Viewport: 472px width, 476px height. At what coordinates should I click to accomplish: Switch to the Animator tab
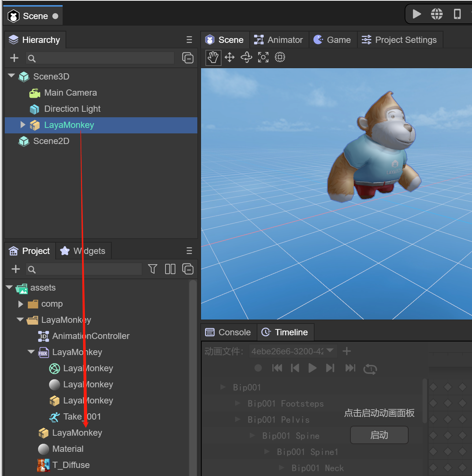coord(279,40)
